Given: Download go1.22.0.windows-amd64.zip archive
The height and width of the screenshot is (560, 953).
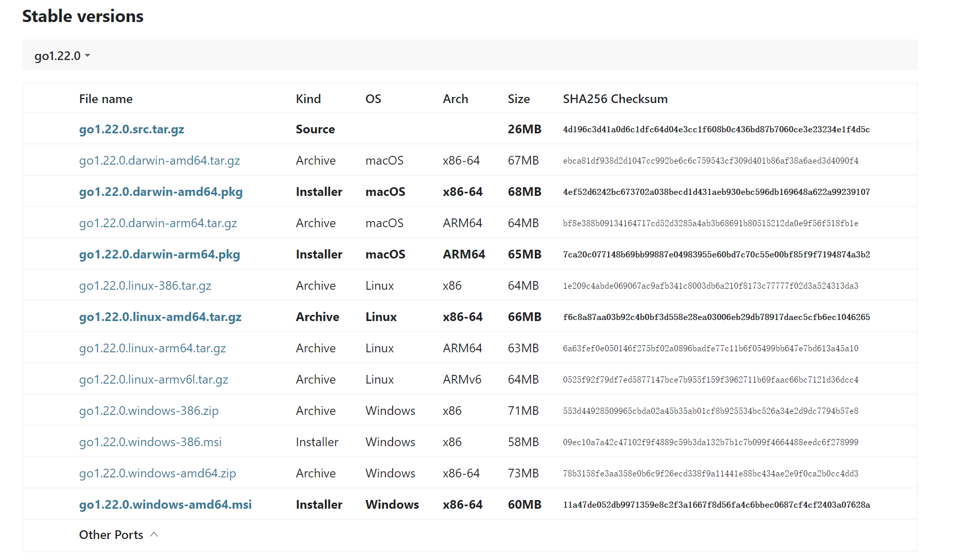Looking at the screenshot, I should coord(158,473).
